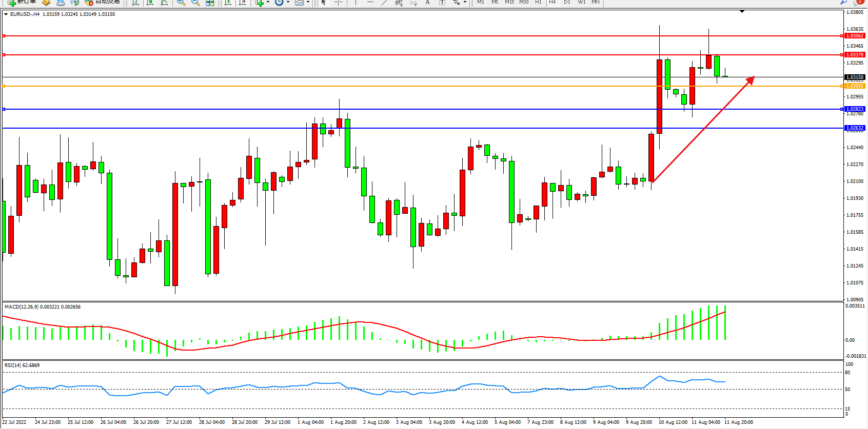
Task: Select the H1 timeframe button
Action: (x=538, y=2)
